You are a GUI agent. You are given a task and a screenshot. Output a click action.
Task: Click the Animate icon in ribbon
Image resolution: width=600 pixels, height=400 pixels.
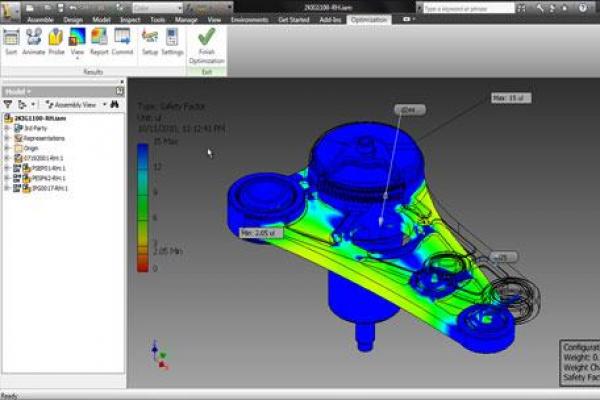click(33, 40)
